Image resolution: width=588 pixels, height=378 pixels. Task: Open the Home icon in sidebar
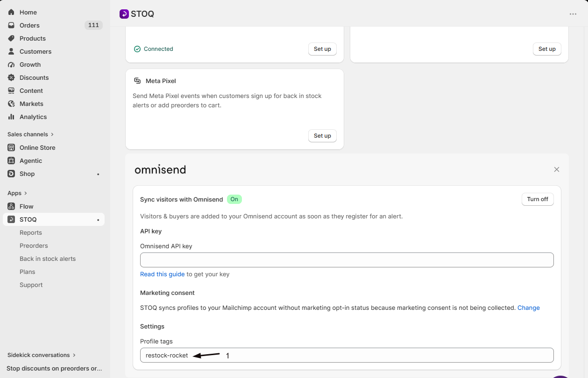(11, 12)
